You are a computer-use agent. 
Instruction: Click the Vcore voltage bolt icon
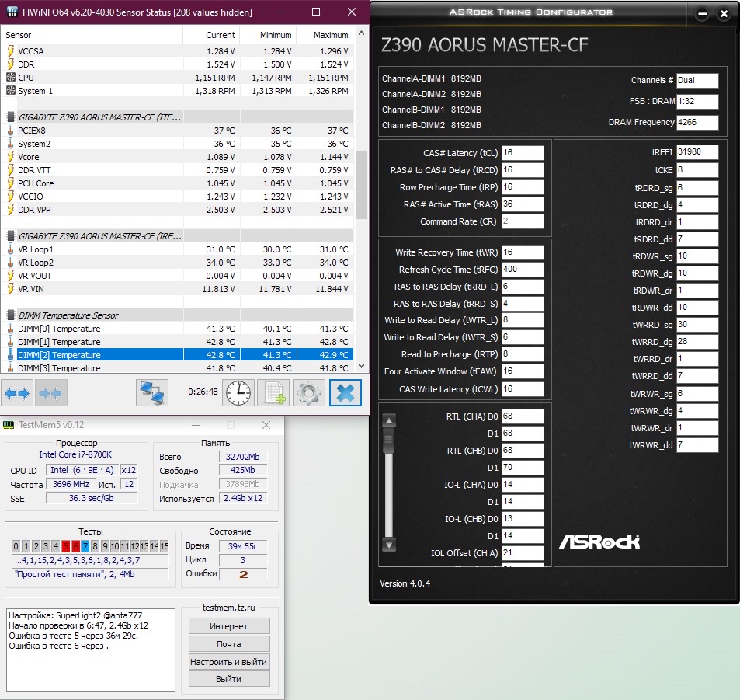point(10,156)
